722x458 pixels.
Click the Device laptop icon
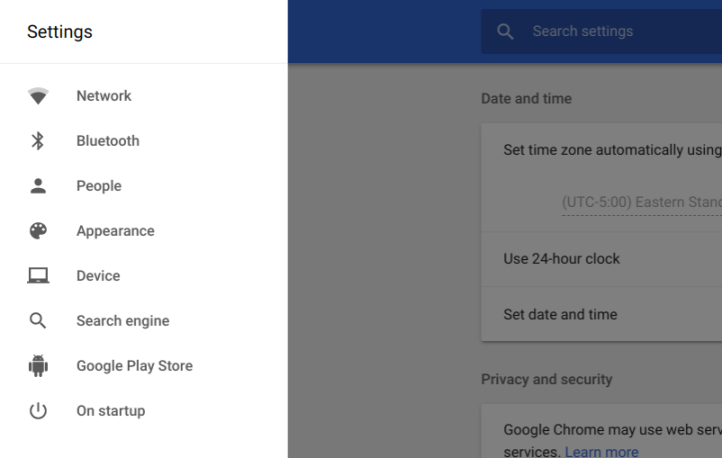point(38,276)
